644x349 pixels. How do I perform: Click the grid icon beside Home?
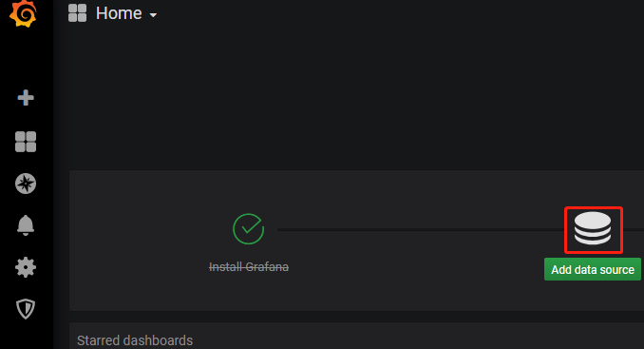(77, 12)
